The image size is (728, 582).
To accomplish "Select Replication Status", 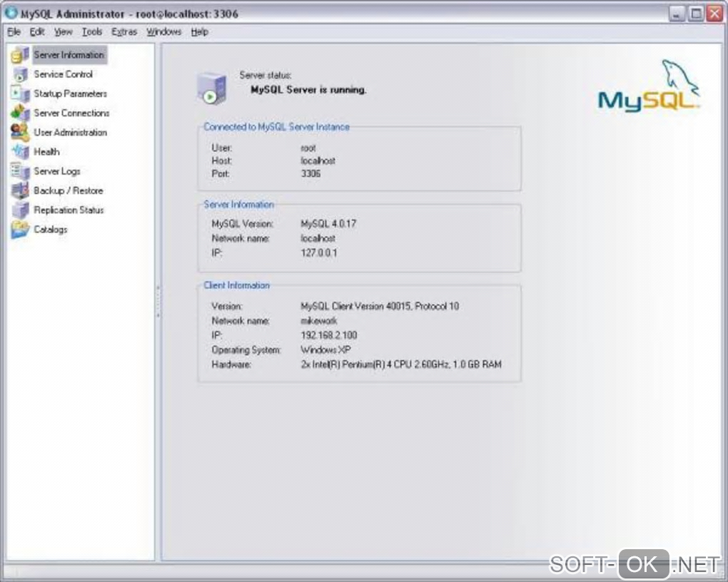I will [69, 210].
